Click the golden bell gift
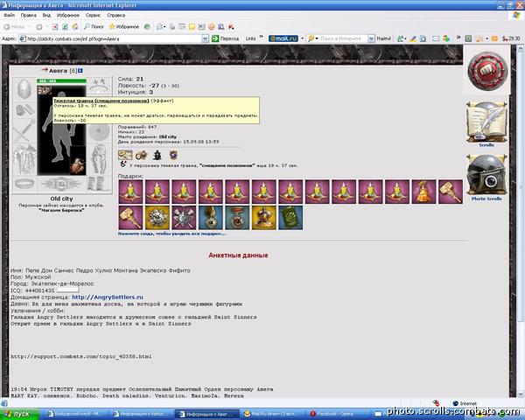The width and height of the screenshot is (525, 420). coord(423,192)
